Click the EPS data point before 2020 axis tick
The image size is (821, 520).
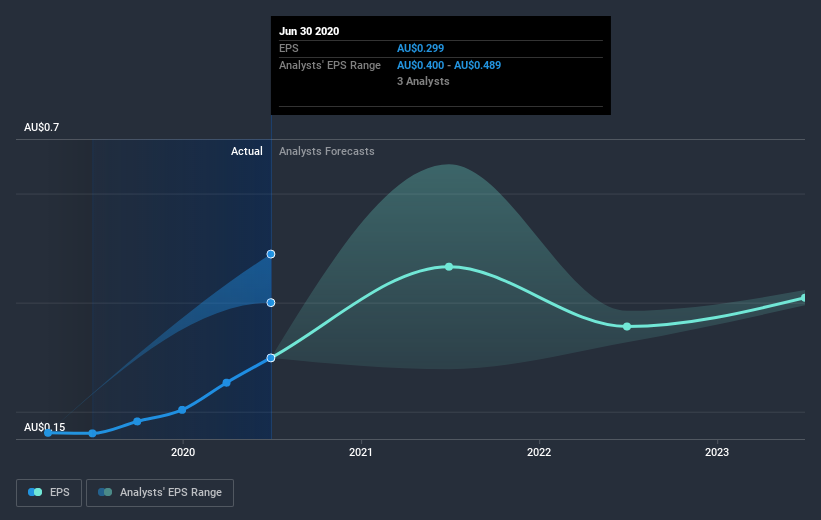137,422
